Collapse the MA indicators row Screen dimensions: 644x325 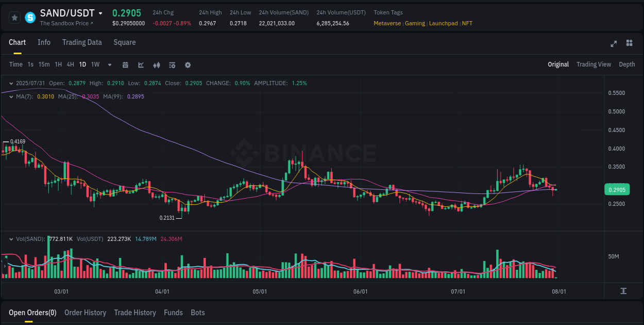pos(10,96)
